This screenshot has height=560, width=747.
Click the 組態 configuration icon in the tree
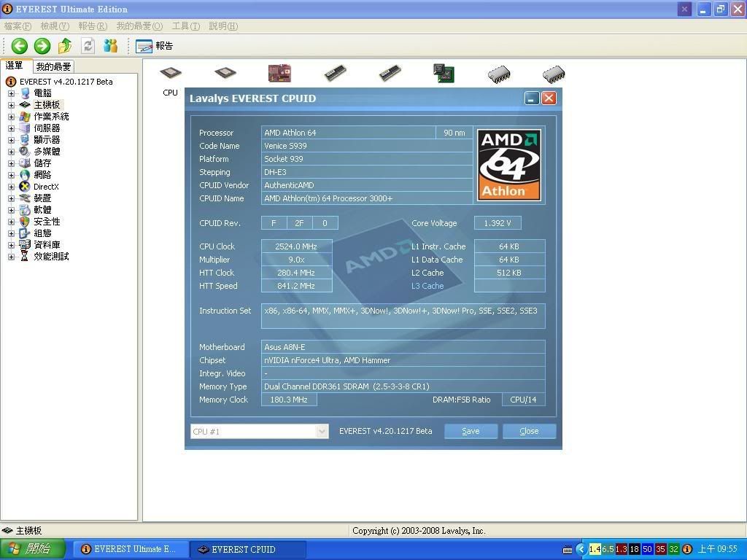(x=25, y=233)
